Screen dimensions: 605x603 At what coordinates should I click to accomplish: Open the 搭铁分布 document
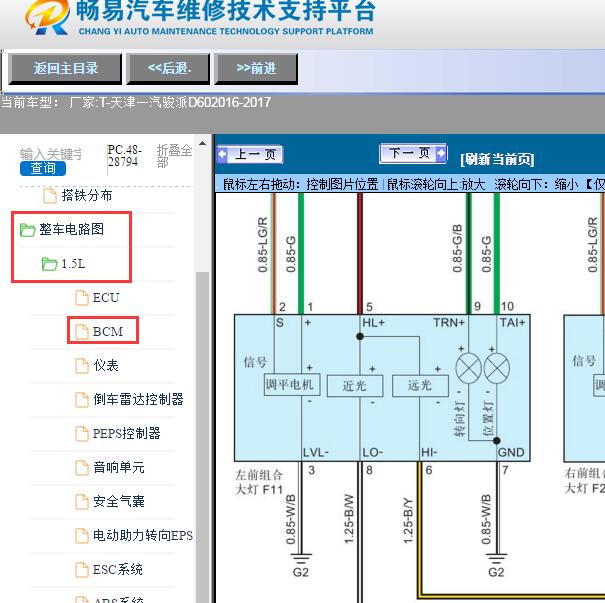point(87,196)
